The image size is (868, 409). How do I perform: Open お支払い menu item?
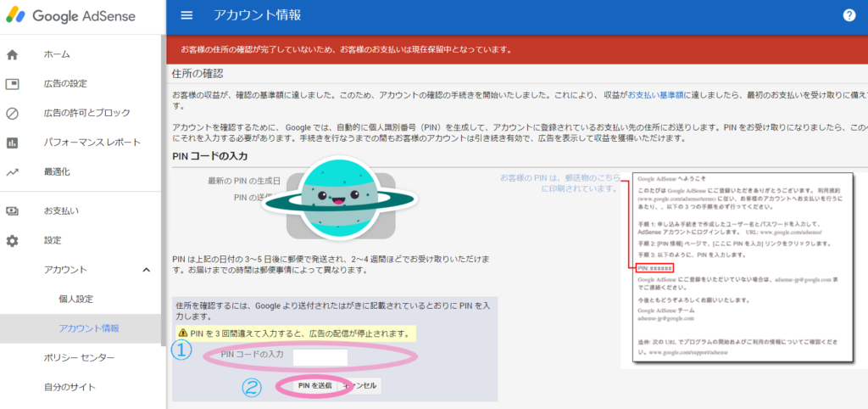pos(61,210)
